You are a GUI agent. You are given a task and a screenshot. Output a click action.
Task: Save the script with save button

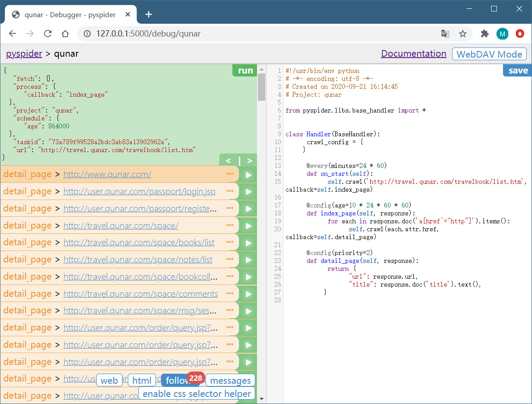518,71
